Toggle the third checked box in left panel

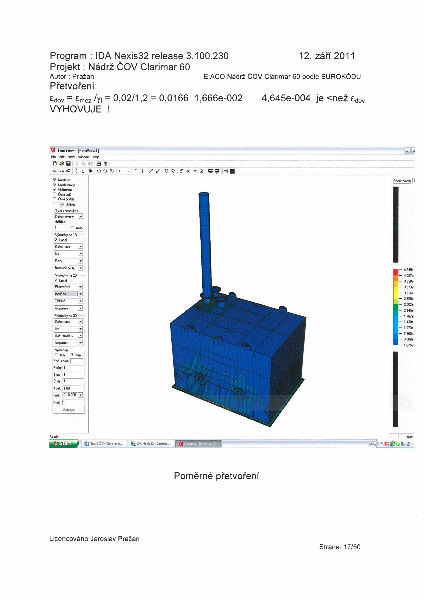click(54, 189)
